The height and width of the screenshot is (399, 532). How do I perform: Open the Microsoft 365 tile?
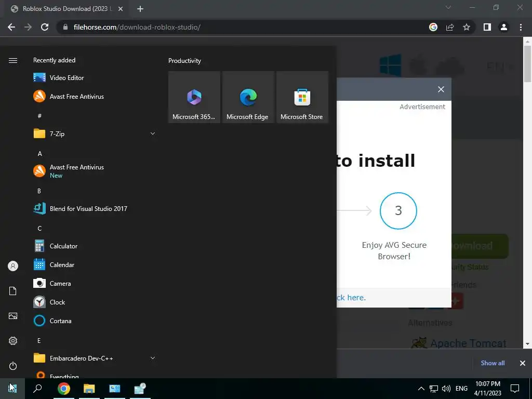click(194, 97)
